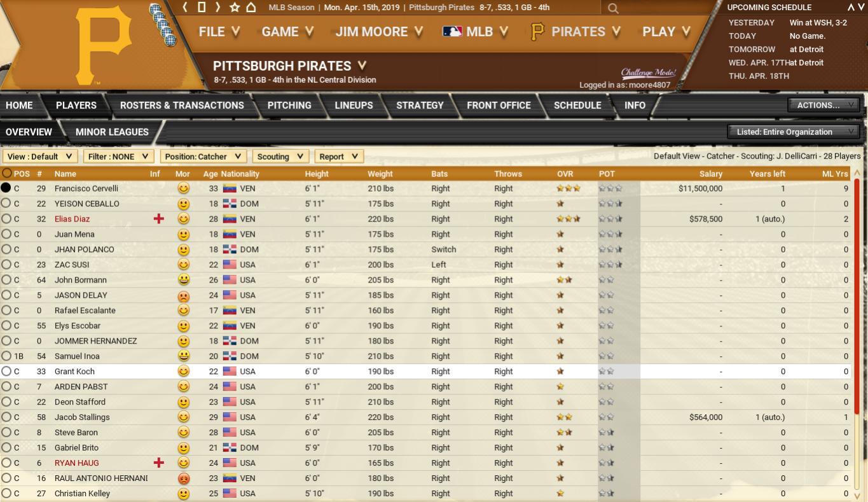Click the Venezuela flag beside Juan Mena
Screen dimensions: 868x502
(x=230, y=234)
